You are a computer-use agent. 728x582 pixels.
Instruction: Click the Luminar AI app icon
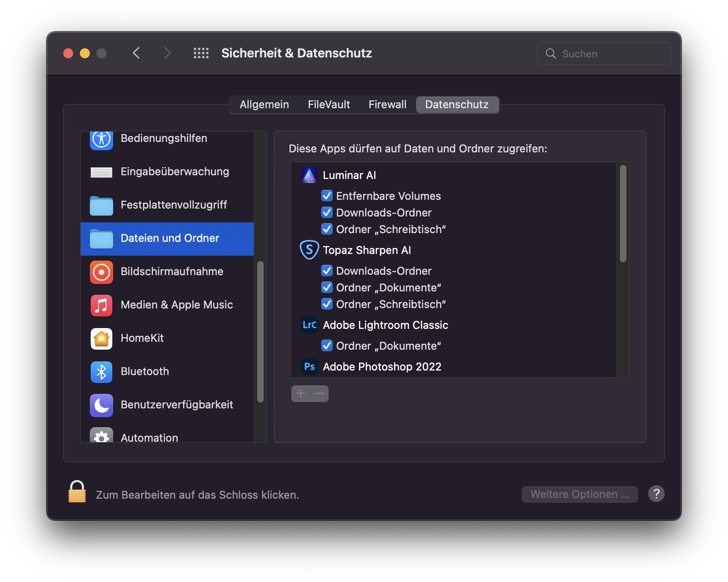click(x=310, y=175)
